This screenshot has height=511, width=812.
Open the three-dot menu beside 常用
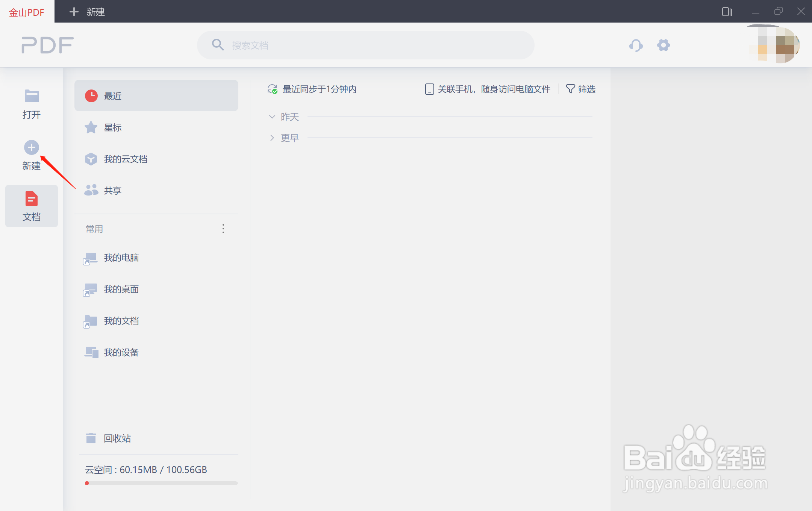coord(223,229)
